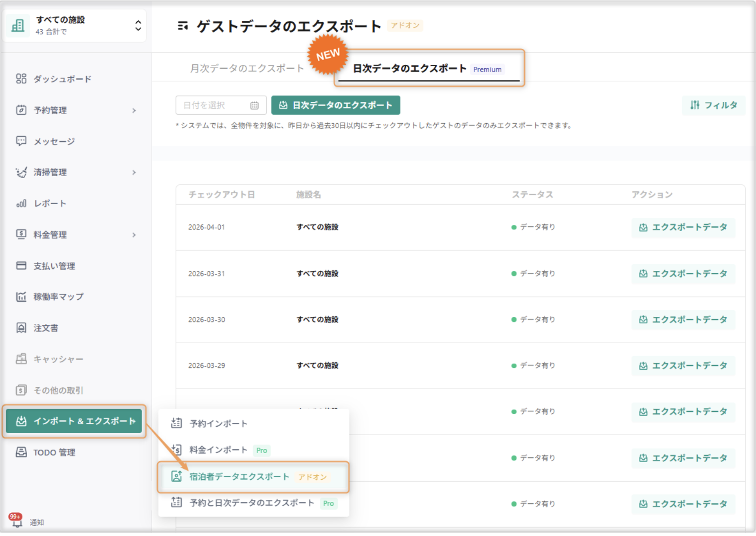Select 予約と日次データのエクスポート menu item
Screen dimensions: 756x536
pos(254,503)
